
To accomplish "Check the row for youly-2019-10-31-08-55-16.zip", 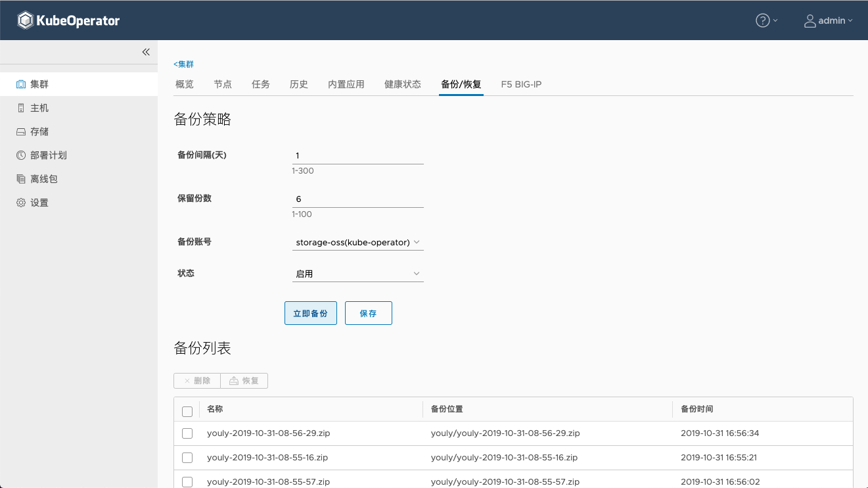I will tap(187, 457).
